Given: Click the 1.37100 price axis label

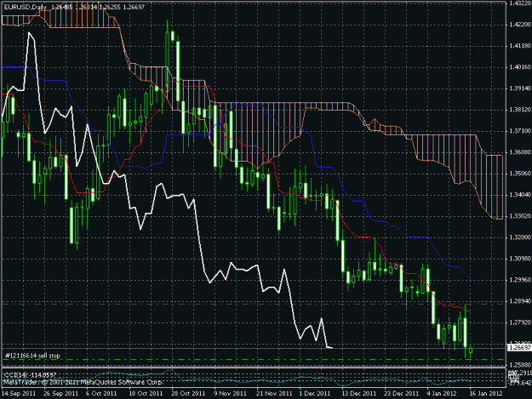Looking at the screenshot, I should tap(519, 131).
